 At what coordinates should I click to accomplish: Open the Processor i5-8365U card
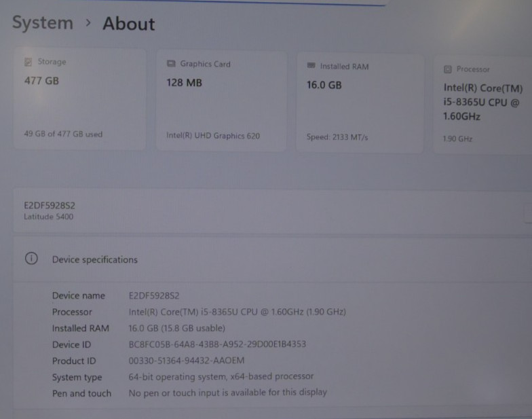pos(483,105)
